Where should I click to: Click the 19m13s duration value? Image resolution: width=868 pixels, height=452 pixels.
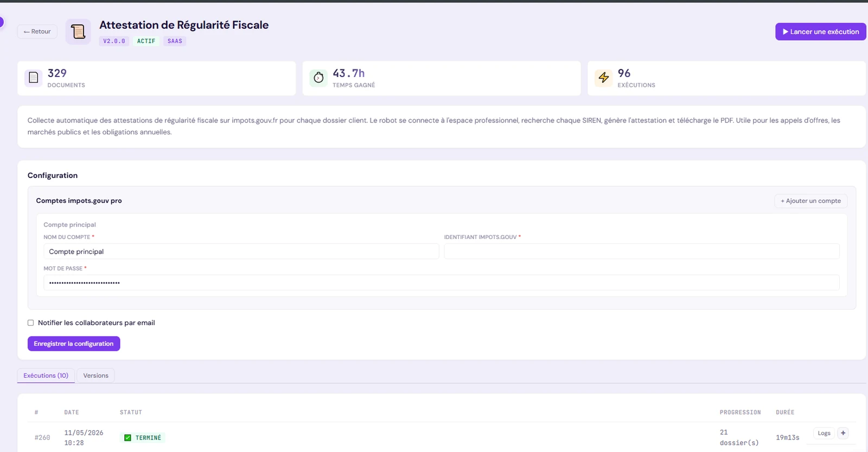[x=787, y=438]
